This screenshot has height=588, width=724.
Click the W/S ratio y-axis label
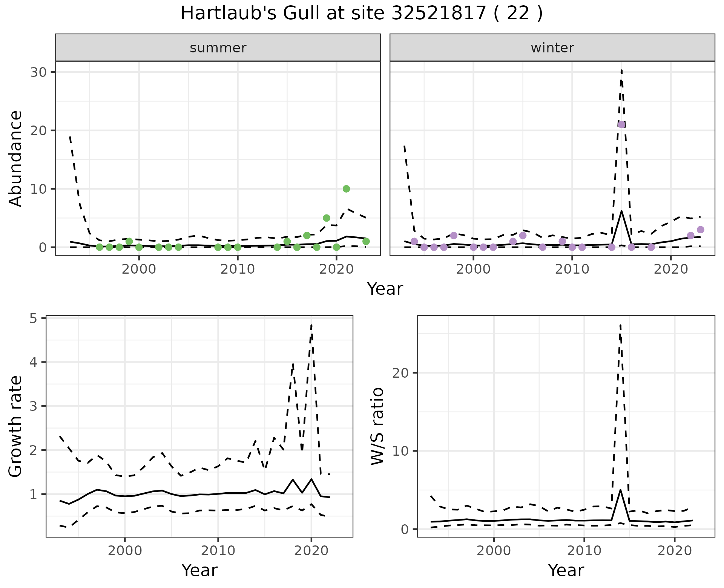377,426
